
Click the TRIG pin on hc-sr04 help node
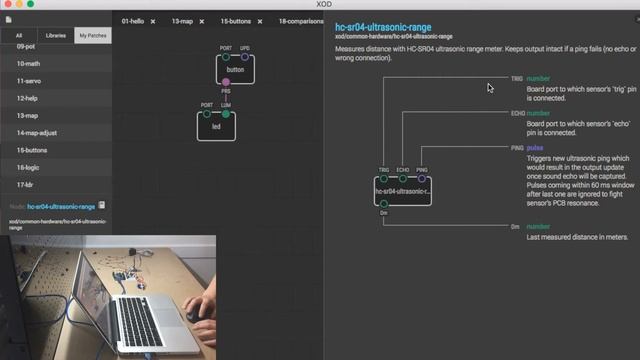(x=384, y=178)
